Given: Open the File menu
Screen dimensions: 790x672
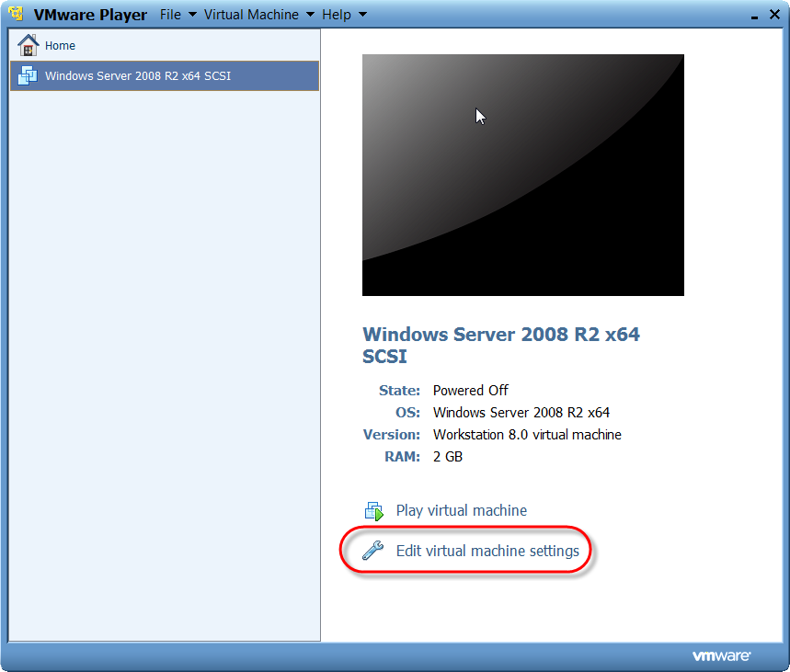Looking at the screenshot, I should pos(170,15).
